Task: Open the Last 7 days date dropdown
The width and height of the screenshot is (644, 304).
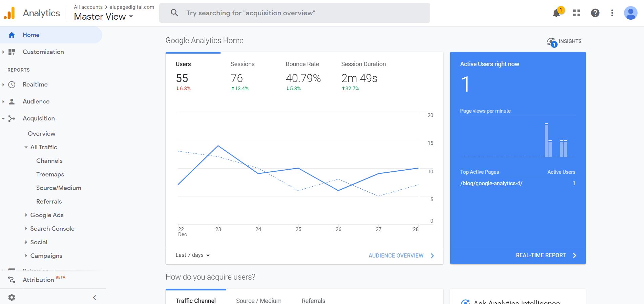Action: 193,255
